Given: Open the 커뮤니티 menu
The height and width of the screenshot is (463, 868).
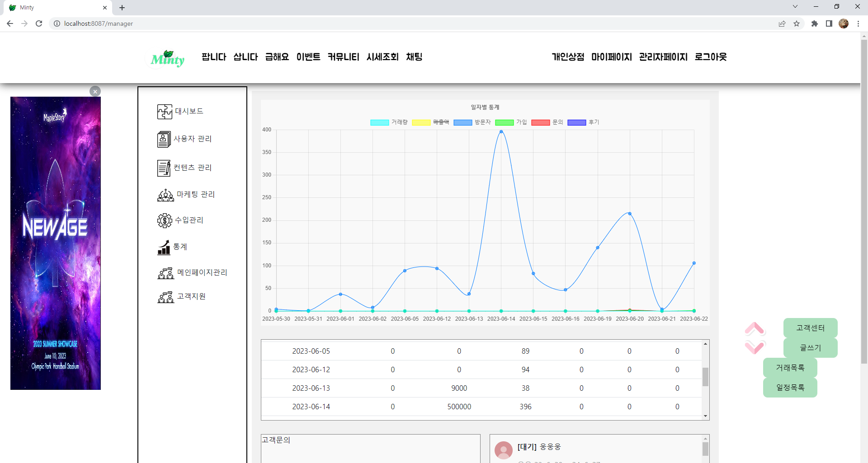Looking at the screenshot, I should (343, 57).
